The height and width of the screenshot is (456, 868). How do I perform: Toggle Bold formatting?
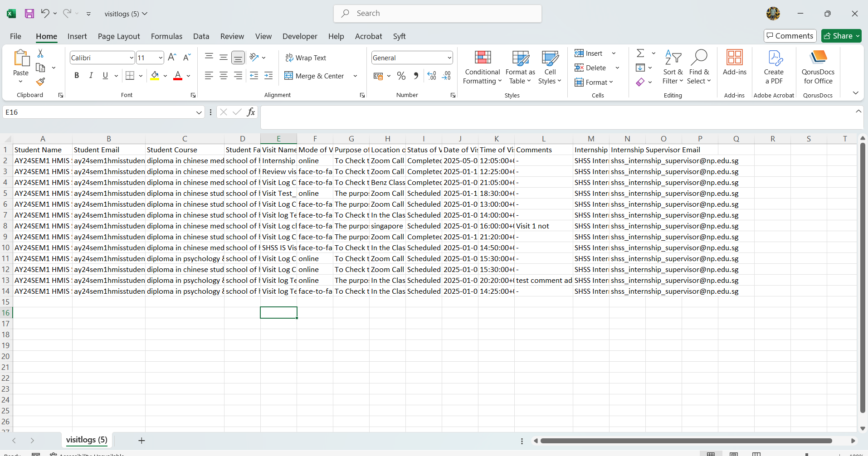tap(77, 76)
